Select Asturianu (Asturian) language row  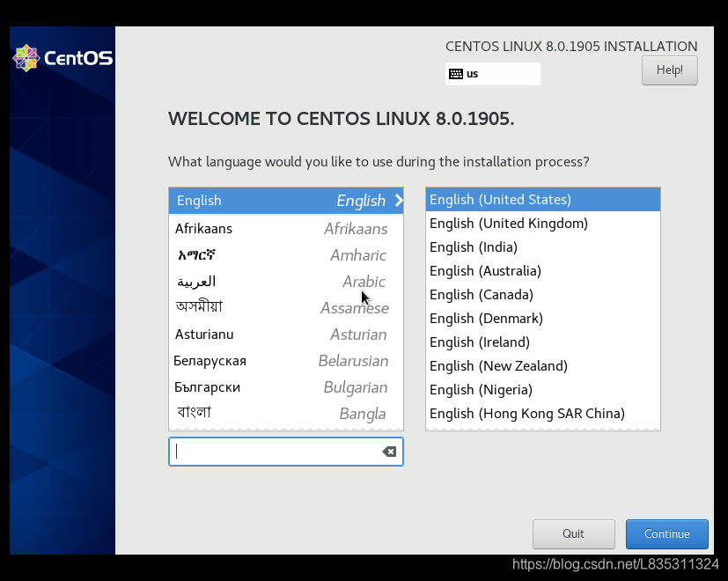click(286, 335)
